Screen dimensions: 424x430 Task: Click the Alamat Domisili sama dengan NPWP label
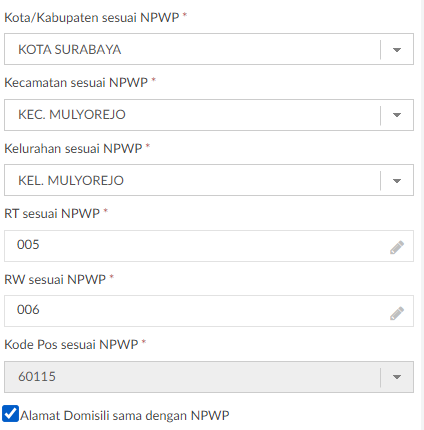[125, 416]
